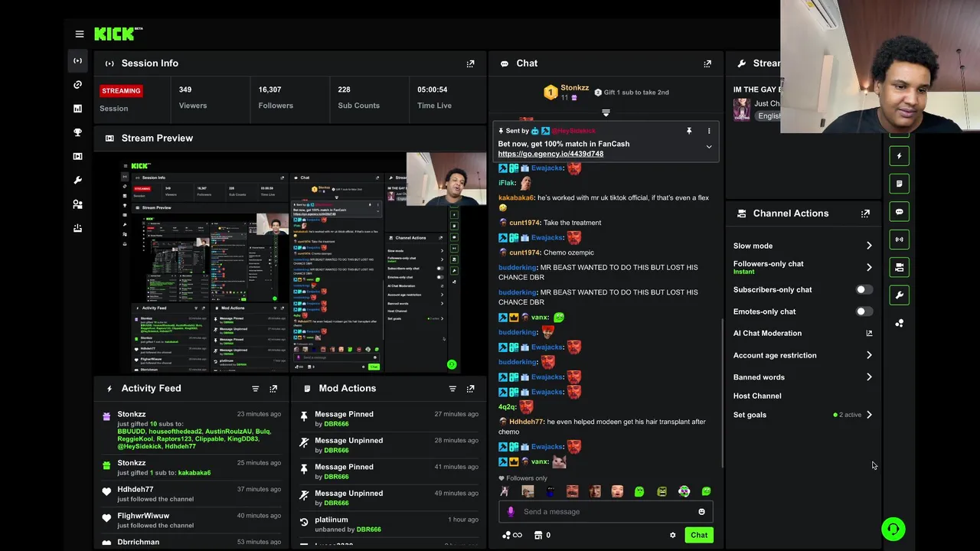Open the link icon in left sidebar

pos(77,85)
